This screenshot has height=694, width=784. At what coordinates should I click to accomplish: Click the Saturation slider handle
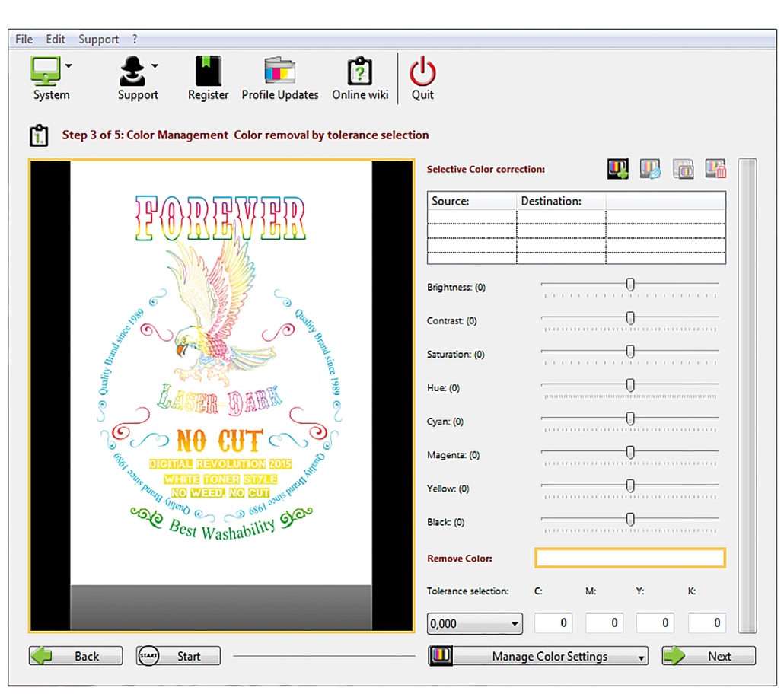pos(630,352)
